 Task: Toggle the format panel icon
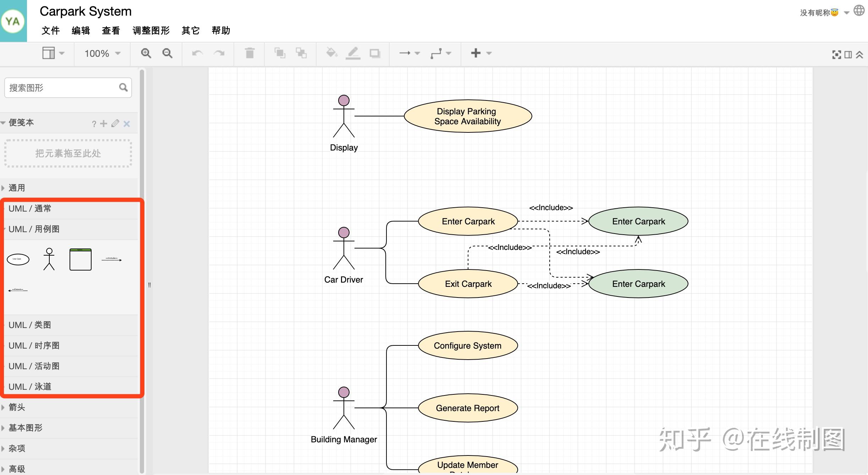848,54
